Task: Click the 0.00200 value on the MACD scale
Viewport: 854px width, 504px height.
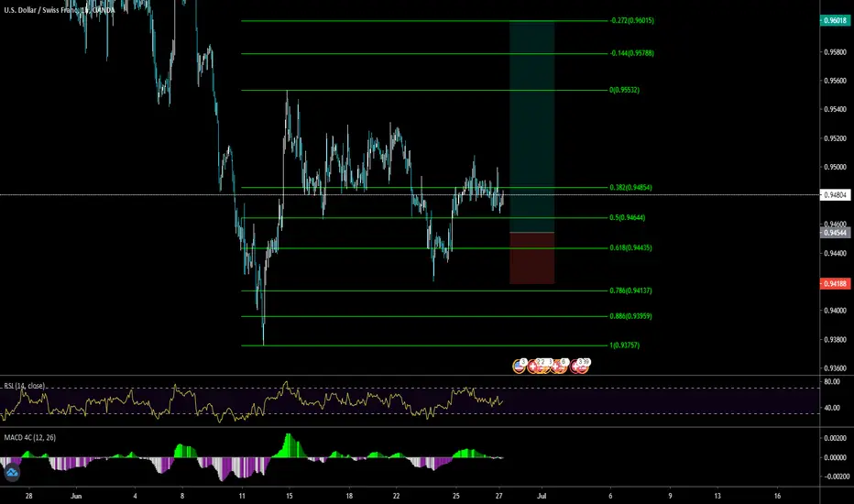Action: [835, 438]
